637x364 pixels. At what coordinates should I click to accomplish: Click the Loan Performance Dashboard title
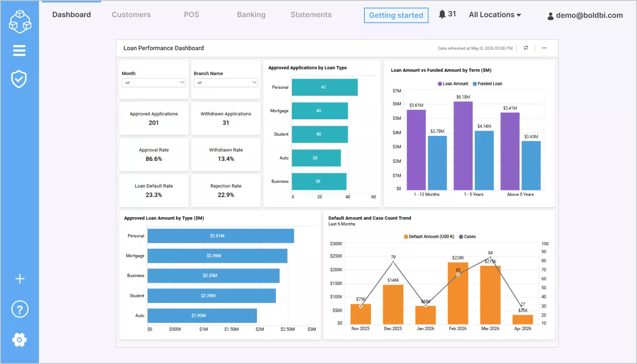pyautogui.click(x=164, y=48)
